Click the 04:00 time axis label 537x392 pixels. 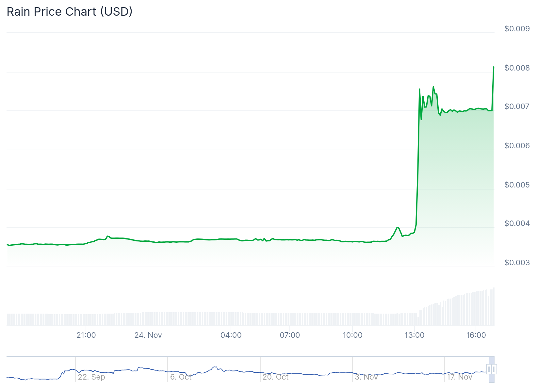tap(231, 335)
